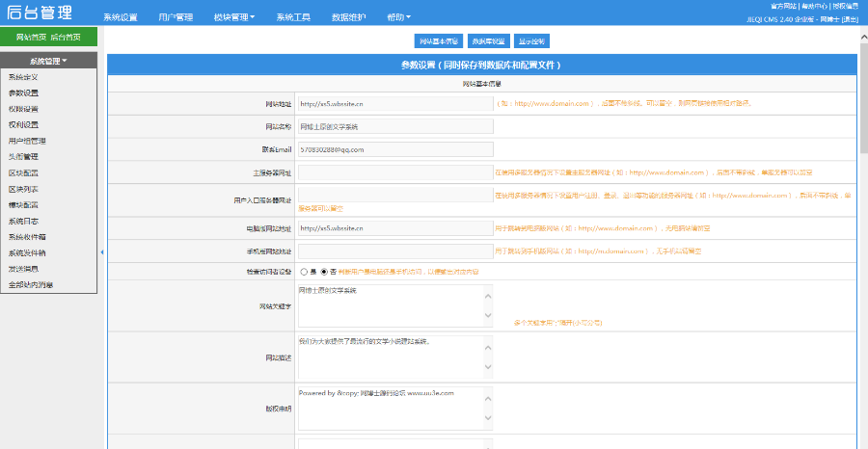Collapse the sidebar using the left arrow handle
868x449 pixels.
pyautogui.click(x=101, y=251)
